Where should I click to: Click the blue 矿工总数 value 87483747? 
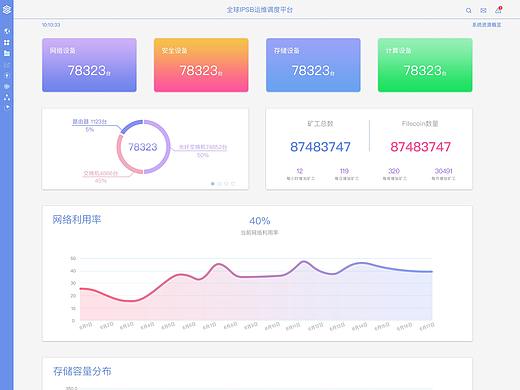point(320,147)
